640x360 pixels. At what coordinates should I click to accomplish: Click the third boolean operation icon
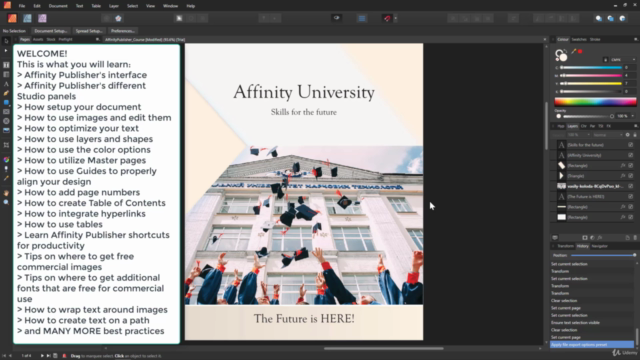point(622,18)
